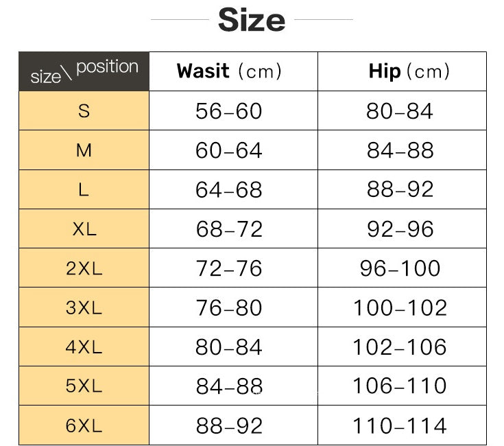Select the 5XL size row label
Viewport: 504px width, 446px height.
tap(84, 386)
